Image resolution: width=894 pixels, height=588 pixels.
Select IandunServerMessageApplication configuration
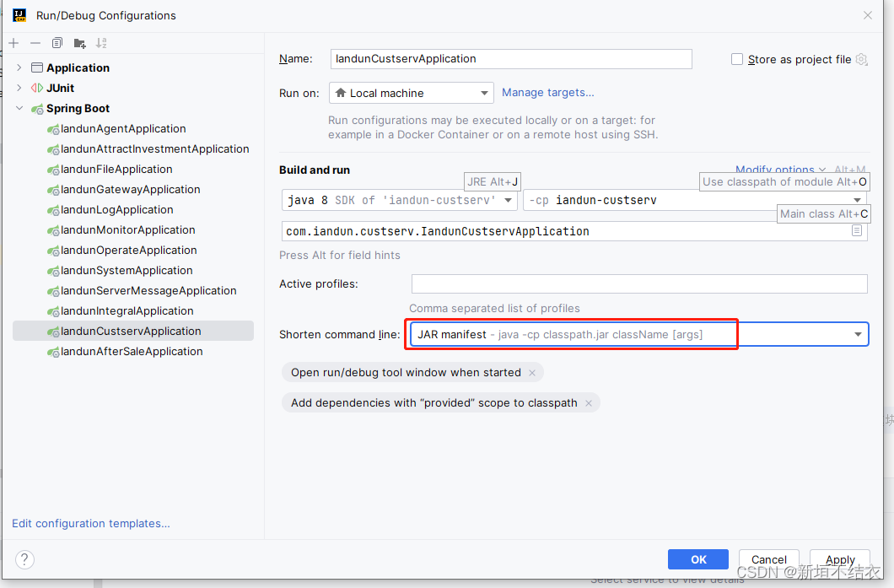[148, 291]
